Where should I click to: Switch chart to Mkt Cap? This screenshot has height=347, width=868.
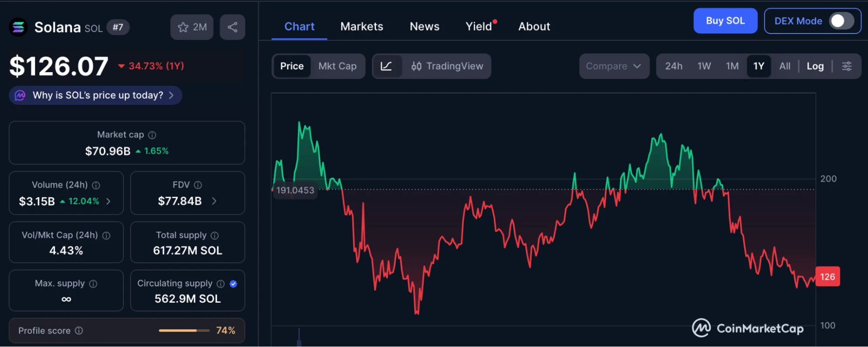(x=337, y=66)
